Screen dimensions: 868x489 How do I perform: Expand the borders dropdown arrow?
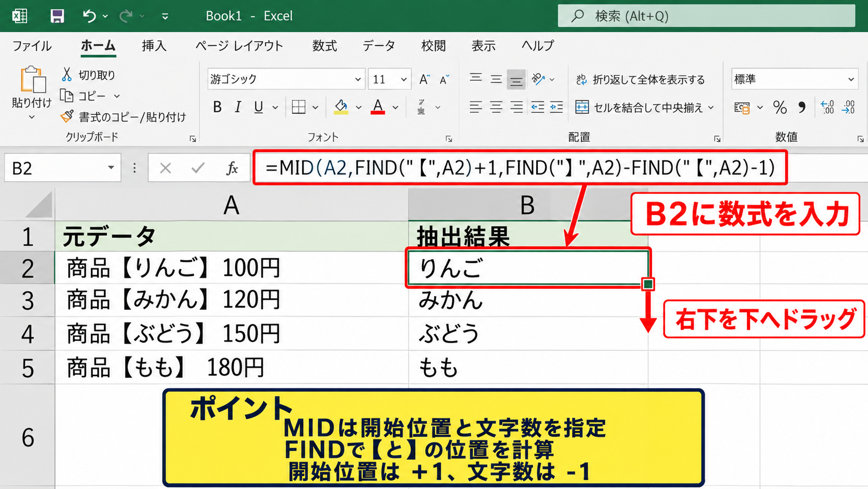coord(315,108)
